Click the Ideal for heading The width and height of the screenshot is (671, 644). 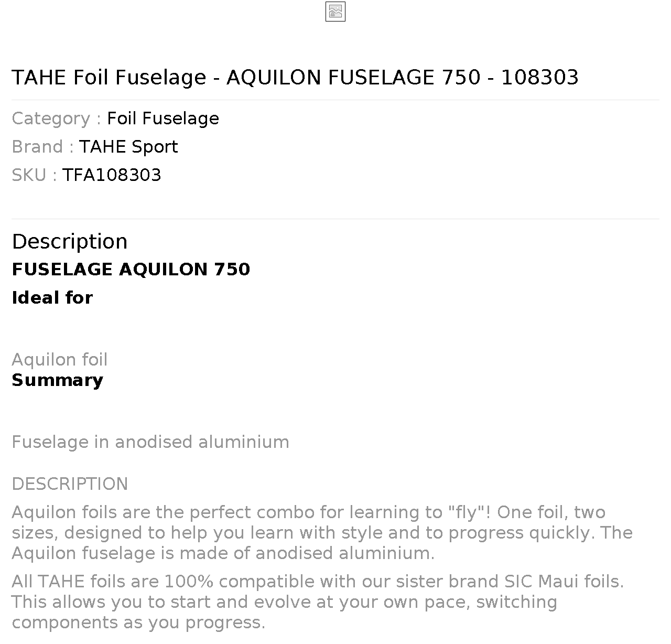pos(52,298)
